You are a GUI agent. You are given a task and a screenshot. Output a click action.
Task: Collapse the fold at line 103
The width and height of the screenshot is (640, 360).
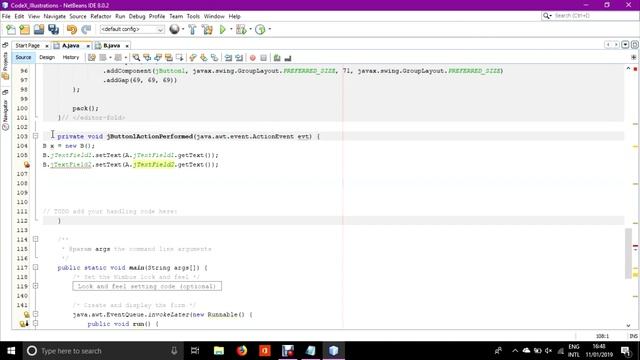point(36,136)
